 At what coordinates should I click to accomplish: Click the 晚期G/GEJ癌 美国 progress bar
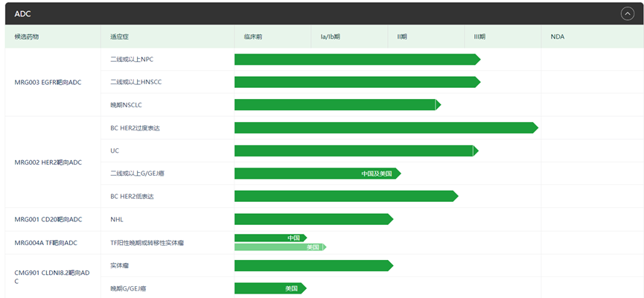269,288
